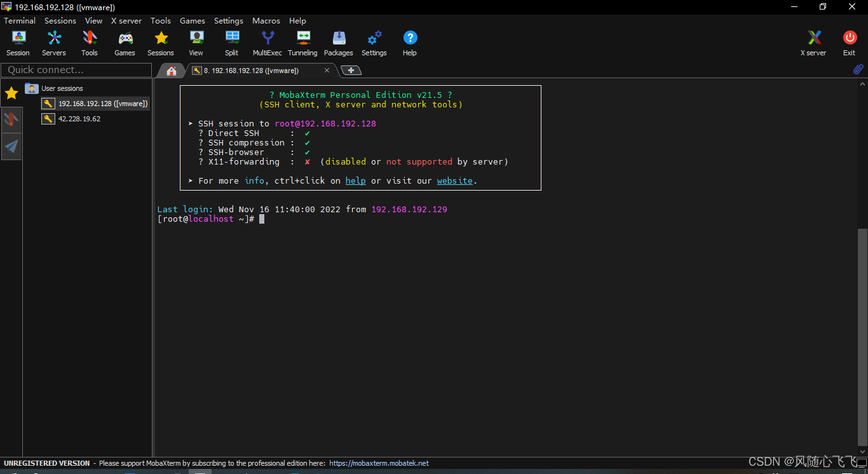Image resolution: width=868 pixels, height=474 pixels.
Task: Click the 192.168.192.129 last login address
Action: [409, 209]
